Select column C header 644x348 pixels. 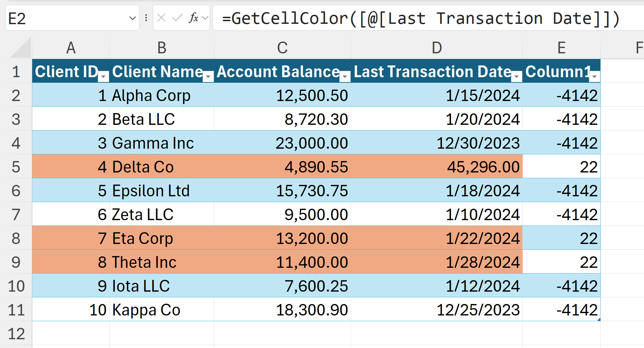(282, 48)
